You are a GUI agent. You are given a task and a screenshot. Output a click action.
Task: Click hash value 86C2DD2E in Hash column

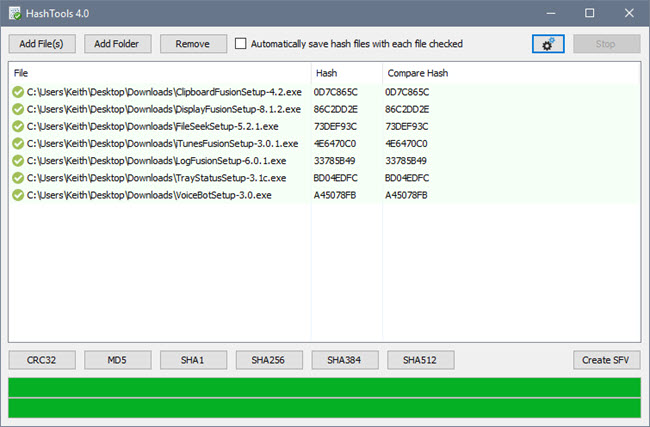335,109
